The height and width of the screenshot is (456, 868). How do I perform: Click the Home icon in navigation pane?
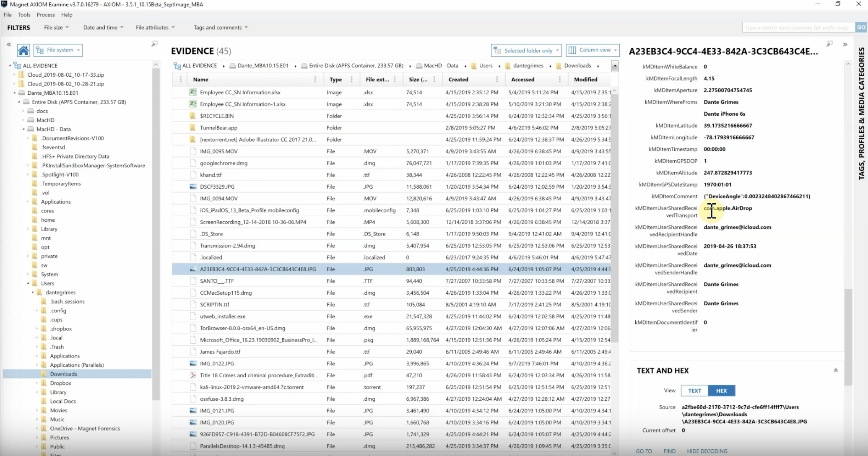pos(23,50)
